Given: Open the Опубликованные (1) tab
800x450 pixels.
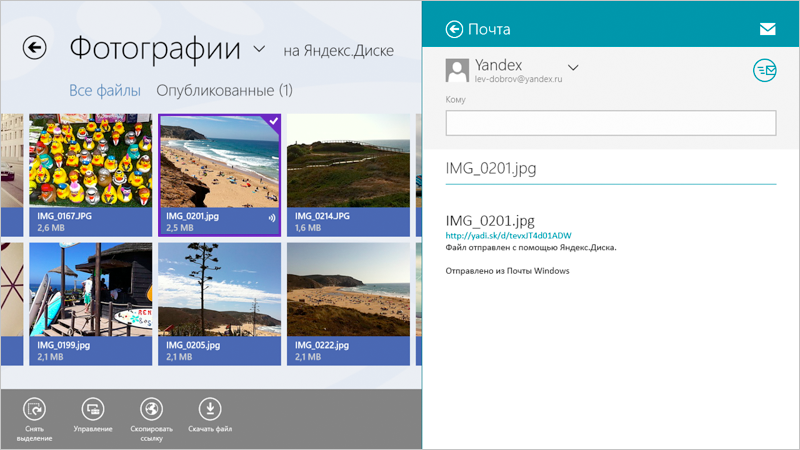Looking at the screenshot, I should (x=224, y=90).
